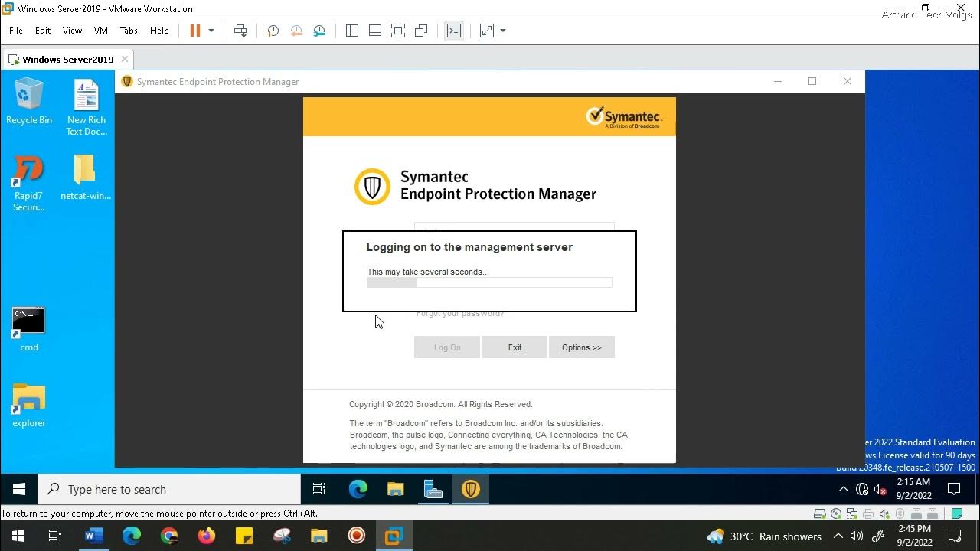The height and width of the screenshot is (551, 980).
Task: Click the Options >> button
Action: click(582, 347)
